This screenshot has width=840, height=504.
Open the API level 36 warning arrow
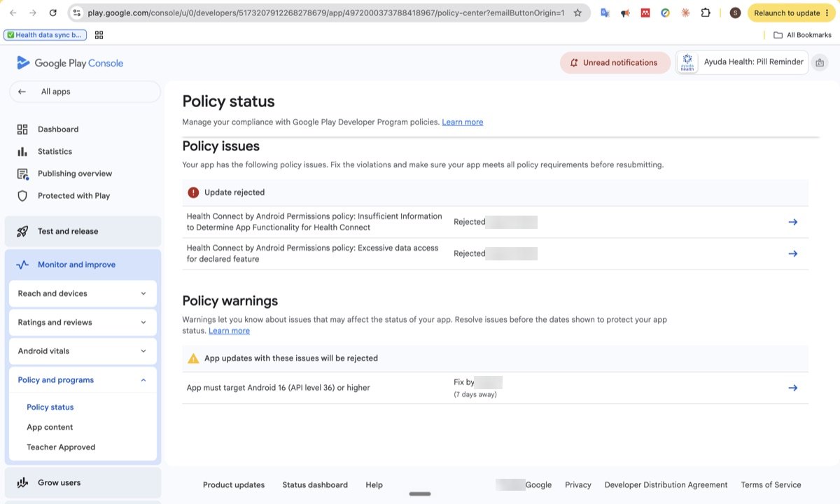click(792, 388)
